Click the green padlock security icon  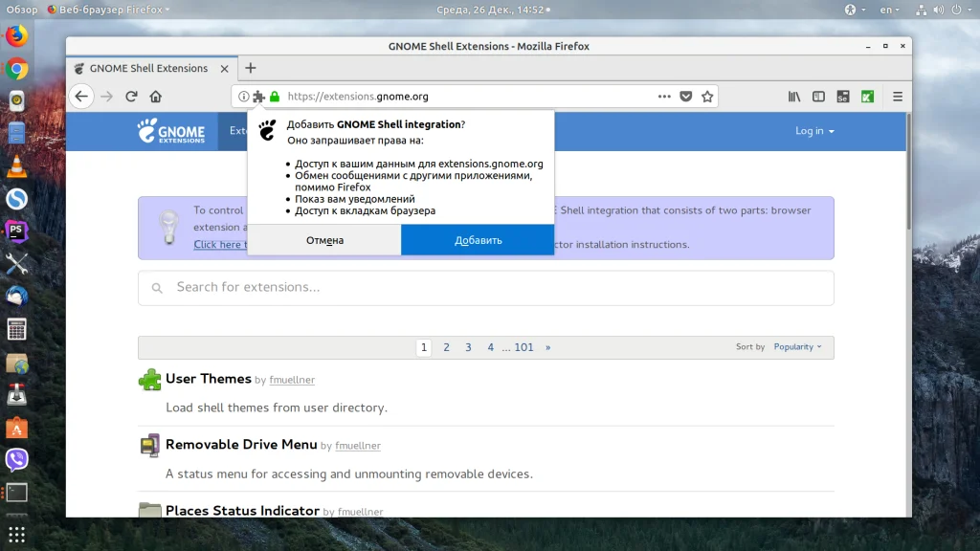pyautogui.click(x=275, y=97)
